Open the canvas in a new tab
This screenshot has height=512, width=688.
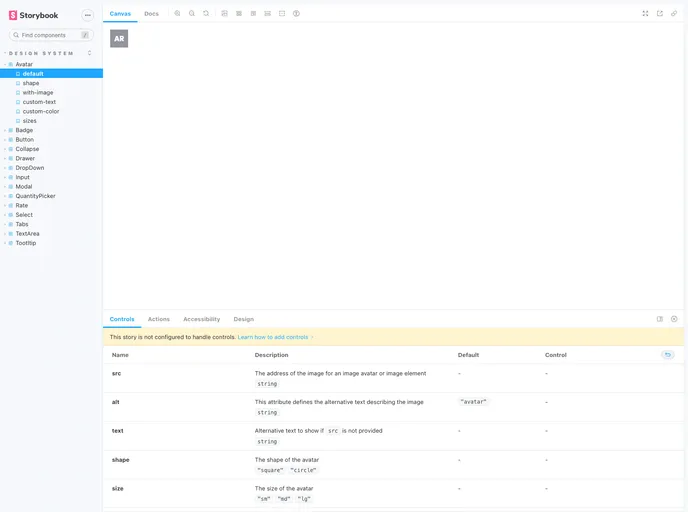tap(659, 14)
